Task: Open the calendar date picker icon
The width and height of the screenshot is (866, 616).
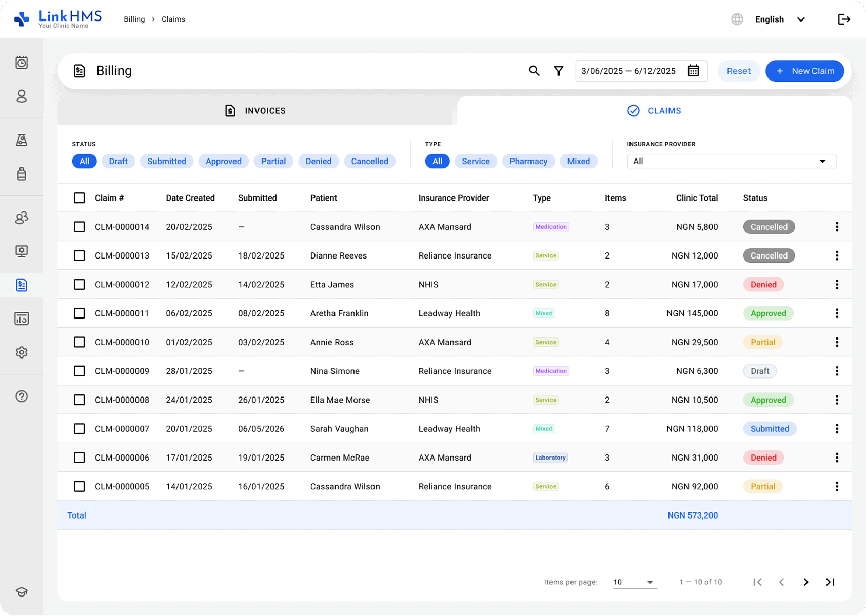Action: click(693, 71)
